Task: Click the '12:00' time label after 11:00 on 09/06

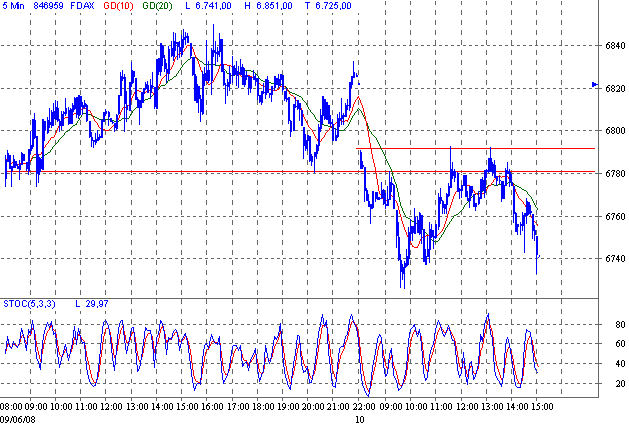Action: (x=111, y=407)
